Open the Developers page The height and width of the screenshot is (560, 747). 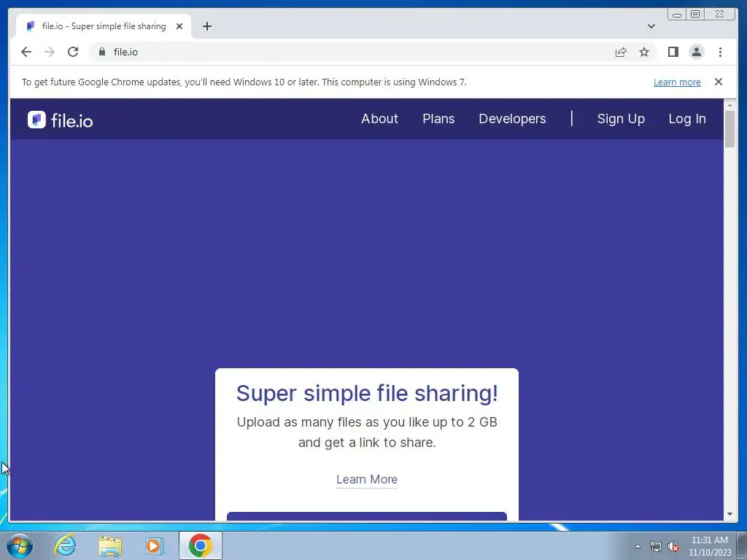[512, 119]
